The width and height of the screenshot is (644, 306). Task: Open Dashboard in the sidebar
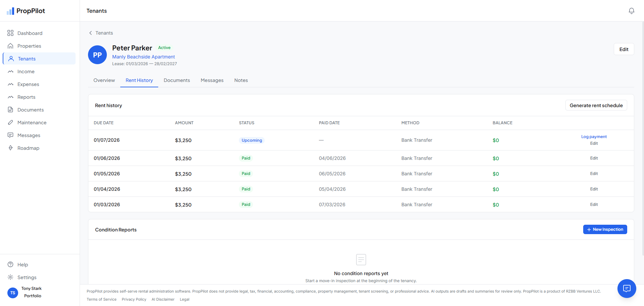click(x=39, y=33)
